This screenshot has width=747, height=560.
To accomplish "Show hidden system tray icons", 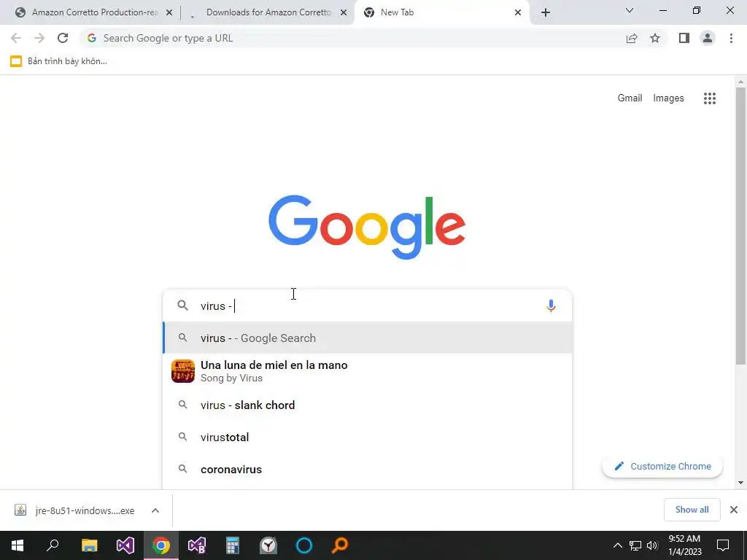I will [x=617, y=545].
